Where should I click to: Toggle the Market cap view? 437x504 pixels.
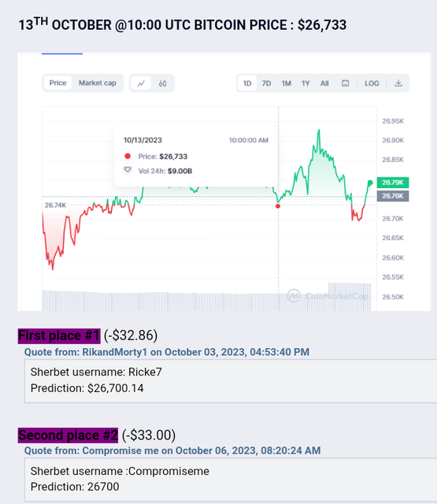pos(98,83)
